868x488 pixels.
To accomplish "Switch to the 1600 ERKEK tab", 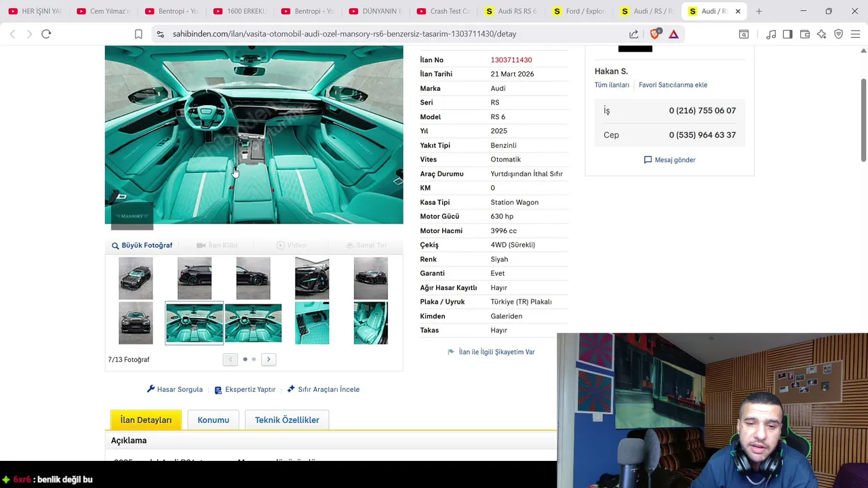I will click(238, 12).
